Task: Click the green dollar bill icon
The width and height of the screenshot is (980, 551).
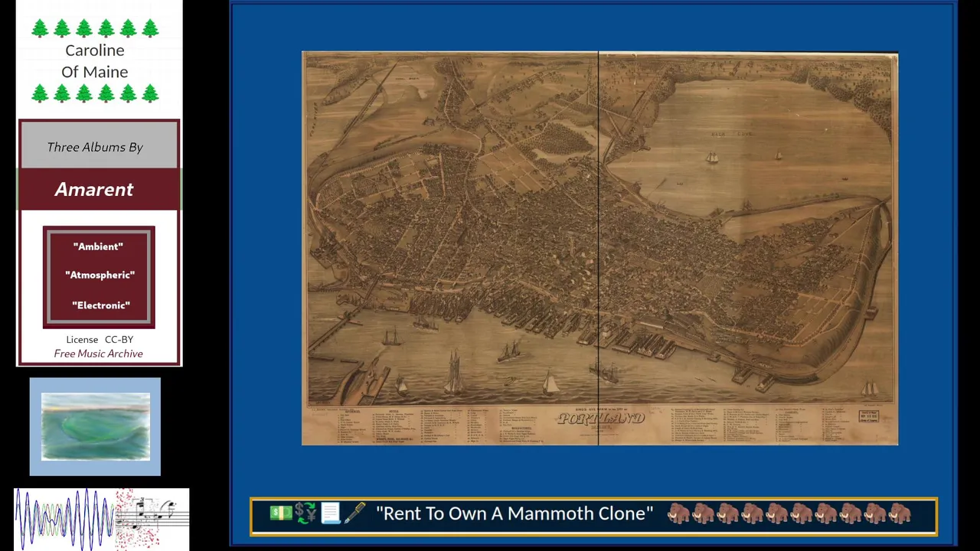Action: click(281, 513)
